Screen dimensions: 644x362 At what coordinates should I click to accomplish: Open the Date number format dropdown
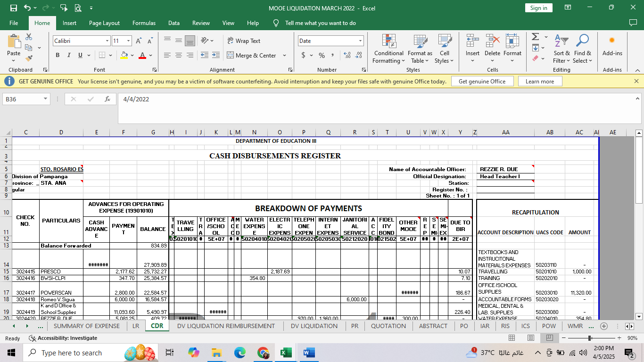[x=361, y=41]
